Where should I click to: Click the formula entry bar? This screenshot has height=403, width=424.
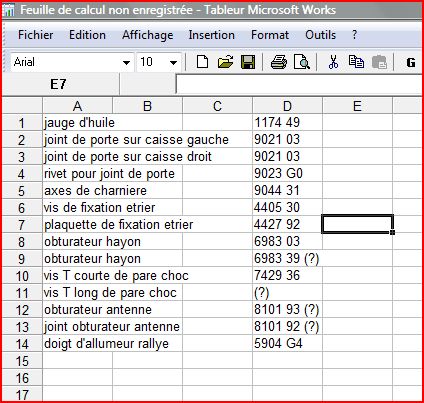pyautogui.click(x=299, y=84)
